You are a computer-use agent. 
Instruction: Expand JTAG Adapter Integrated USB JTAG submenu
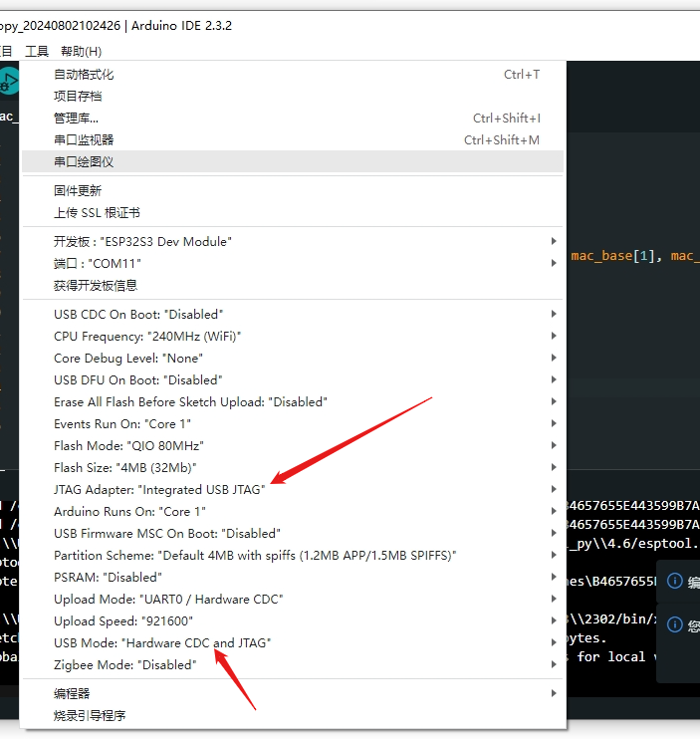[x=293, y=490]
